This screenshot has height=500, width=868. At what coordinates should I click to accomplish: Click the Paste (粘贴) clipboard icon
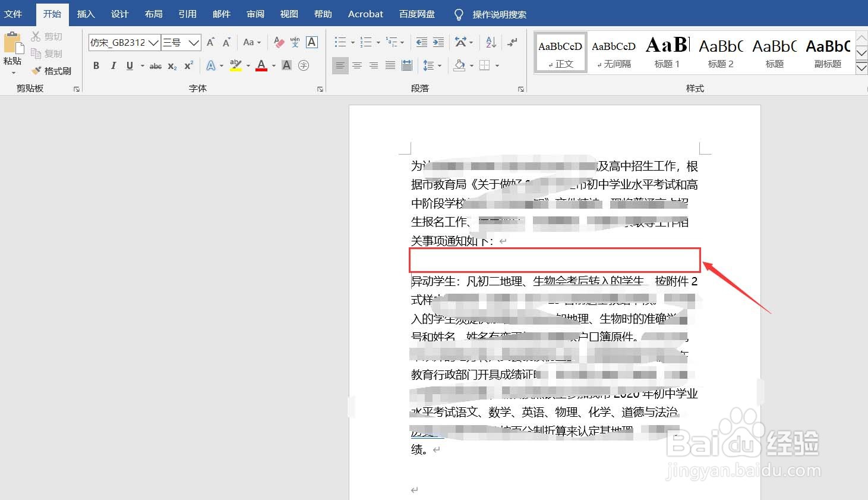click(13, 44)
